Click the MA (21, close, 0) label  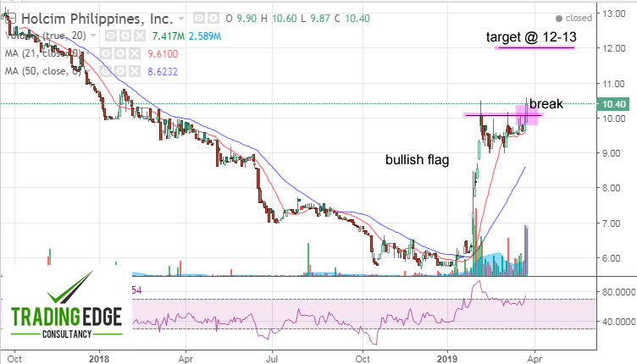(43, 53)
